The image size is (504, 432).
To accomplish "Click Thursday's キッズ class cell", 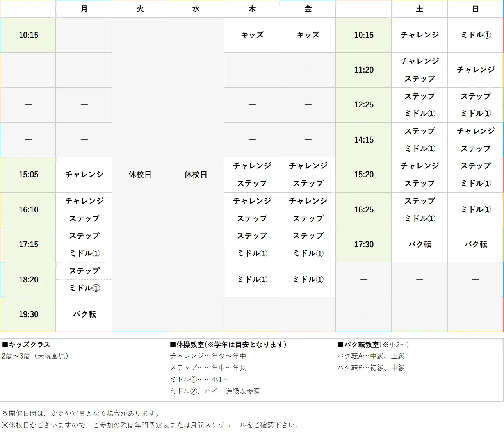I will pos(251,35).
